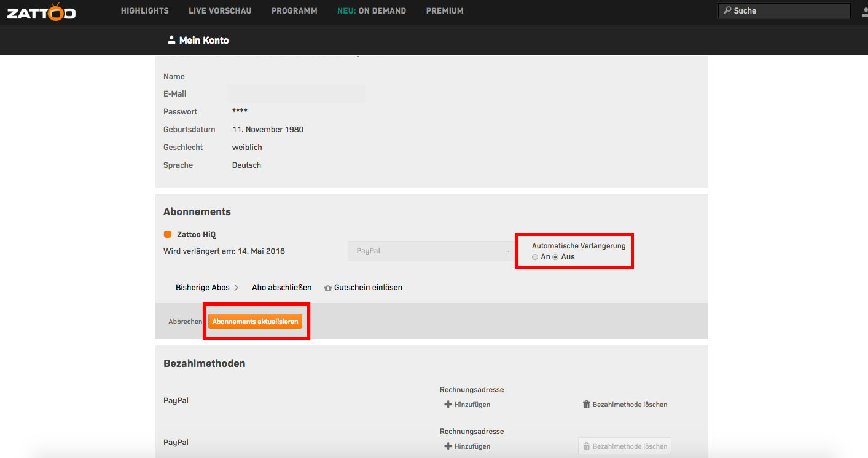The height and width of the screenshot is (458, 868).
Task: Select Aus for automatic renewal
Action: (x=555, y=257)
